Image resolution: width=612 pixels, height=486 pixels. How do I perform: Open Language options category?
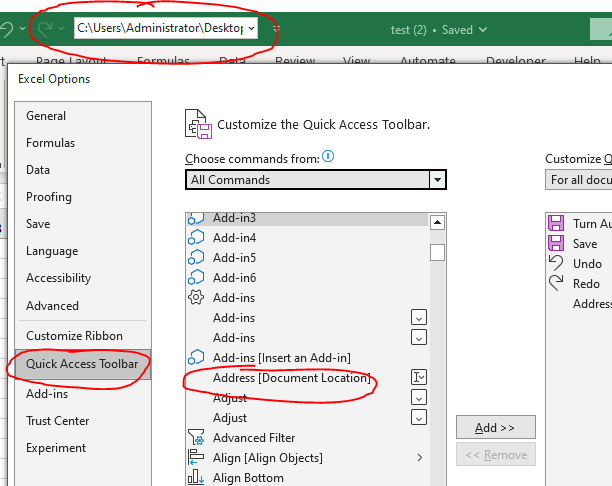52,251
